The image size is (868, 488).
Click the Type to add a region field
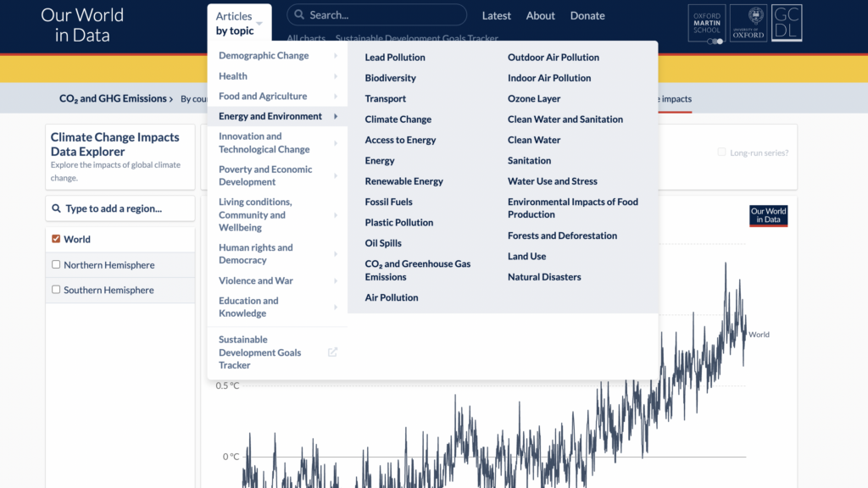(120, 208)
